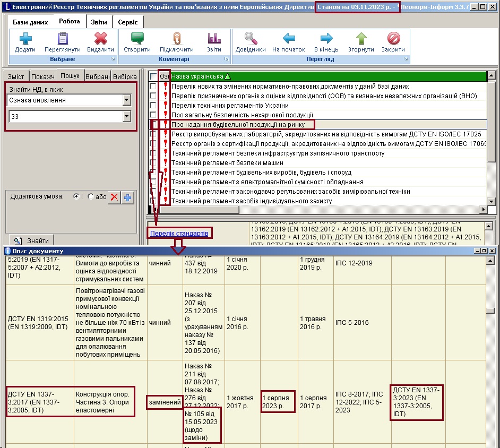Click the Згорнути green up arrow
500x448 pixels.
click(361, 38)
